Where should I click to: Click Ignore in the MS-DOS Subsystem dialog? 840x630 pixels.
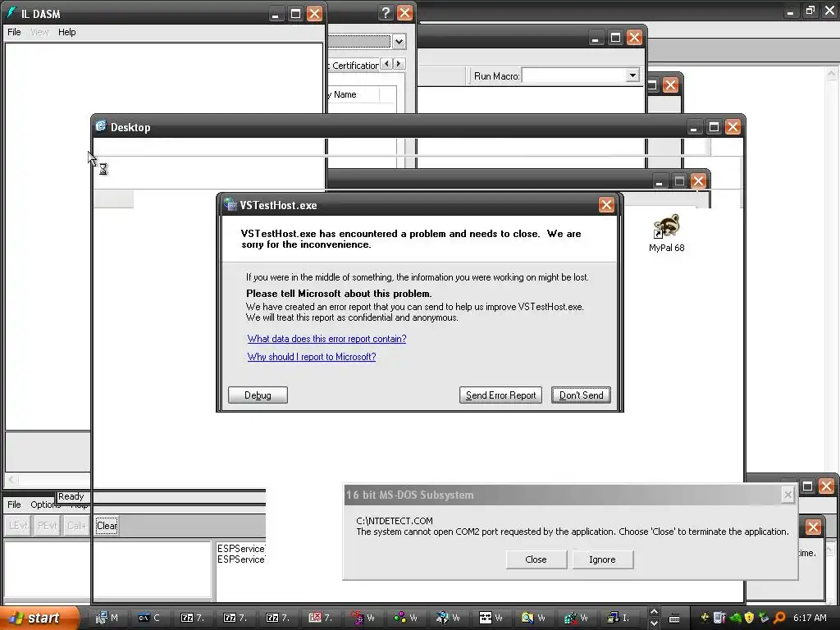click(602, 559)
